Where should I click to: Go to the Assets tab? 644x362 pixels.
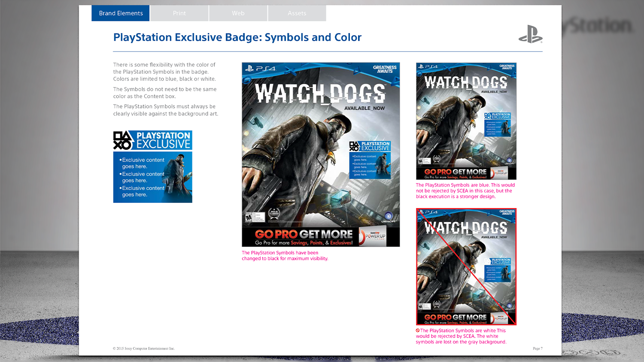point(297,13)
